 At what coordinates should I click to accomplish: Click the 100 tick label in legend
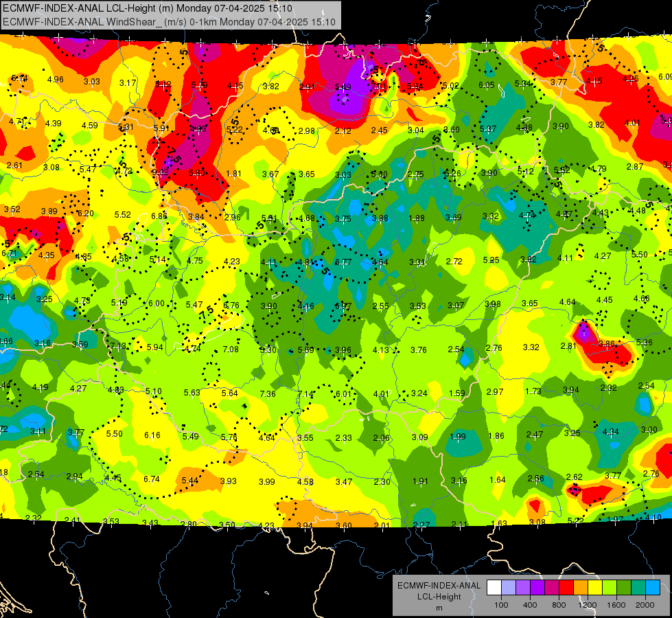click(x=502, y=605)
